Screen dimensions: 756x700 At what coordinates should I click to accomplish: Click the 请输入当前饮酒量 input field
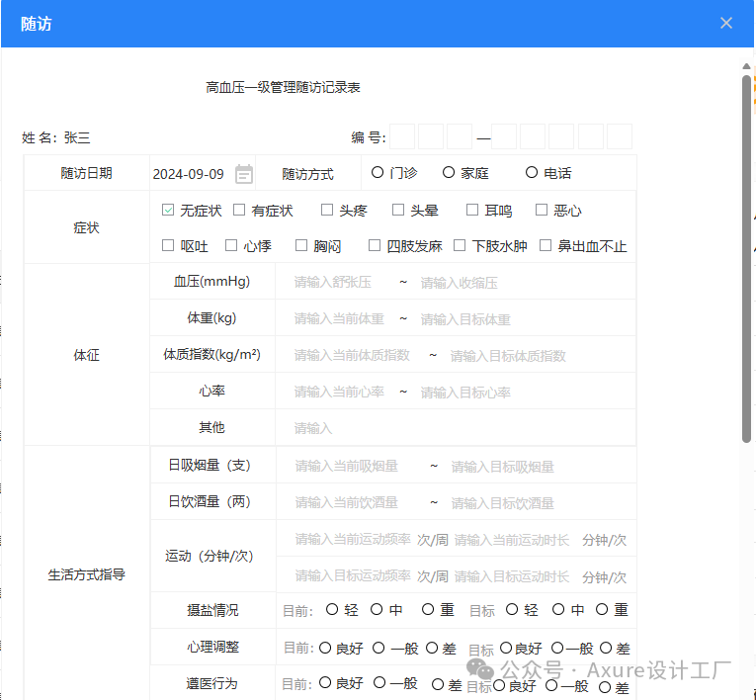pyautogui.click(x=347, y=502)
